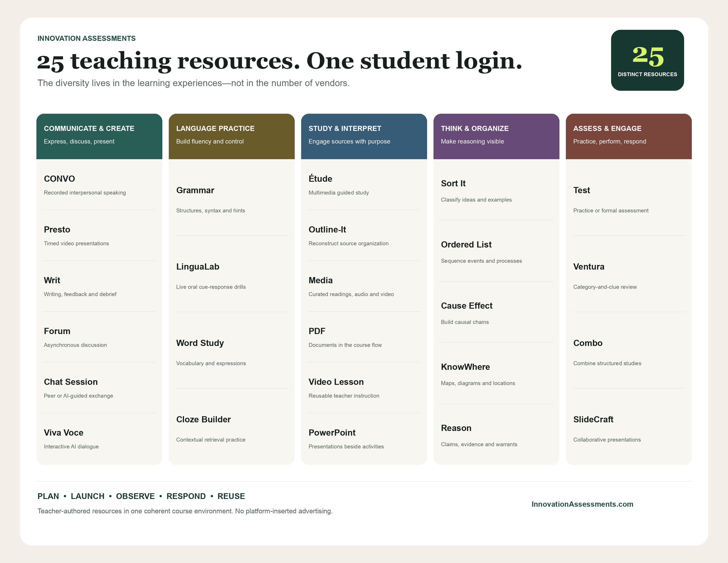Click the Grammar resource title
728x563 pixels.
(x=195, y=190)
